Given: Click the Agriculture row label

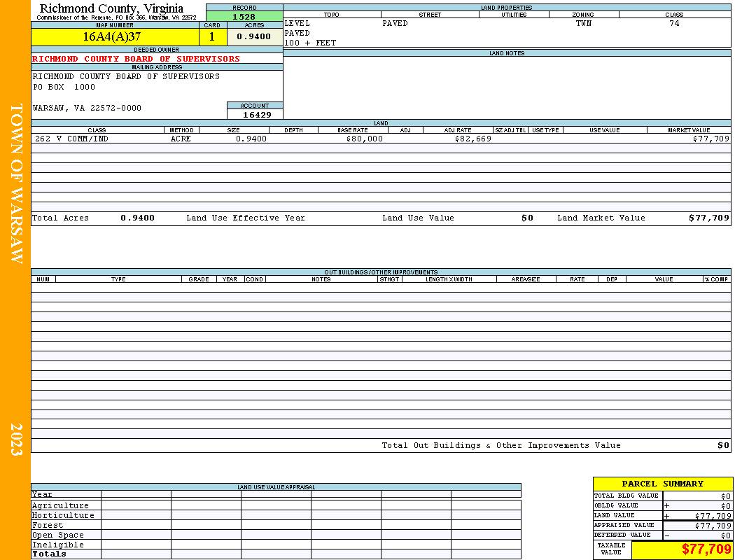Looking at the screenshot, I should 60,505.
